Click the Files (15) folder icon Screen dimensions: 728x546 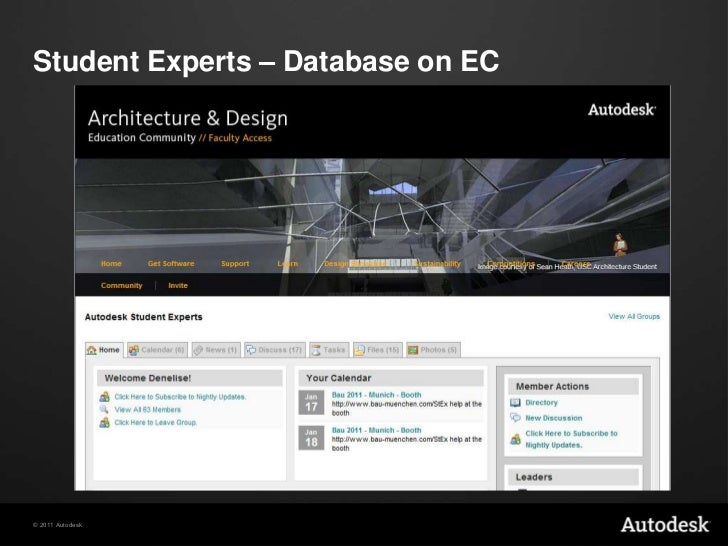pyautogui.click(x=360, y=350)
